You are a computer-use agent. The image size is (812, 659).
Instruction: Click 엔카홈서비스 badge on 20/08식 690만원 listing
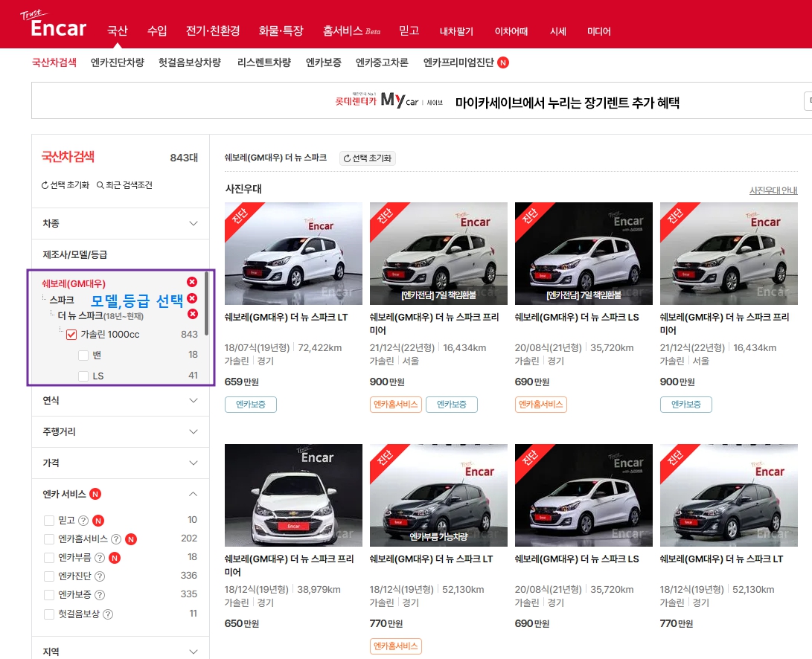point(540,405)
